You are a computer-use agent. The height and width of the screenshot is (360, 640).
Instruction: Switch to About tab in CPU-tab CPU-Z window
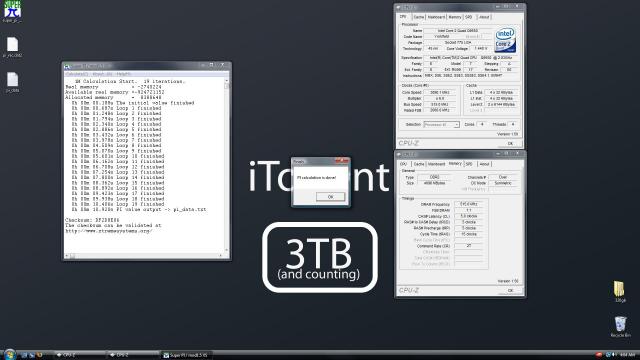point(484,17)
